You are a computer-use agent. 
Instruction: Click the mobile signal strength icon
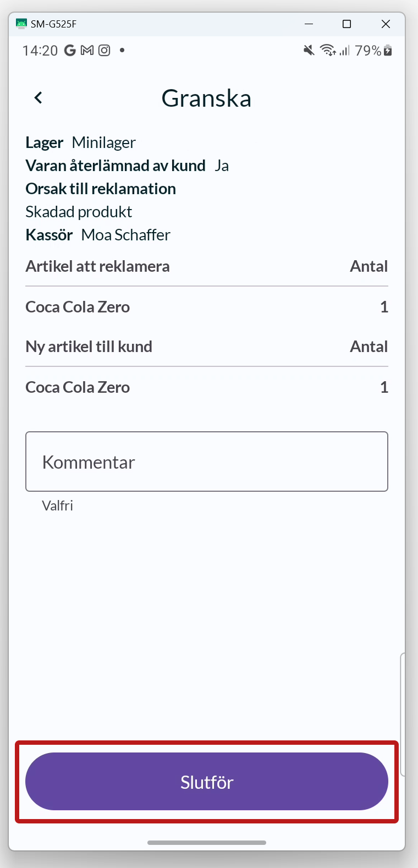tap(344, 51)
